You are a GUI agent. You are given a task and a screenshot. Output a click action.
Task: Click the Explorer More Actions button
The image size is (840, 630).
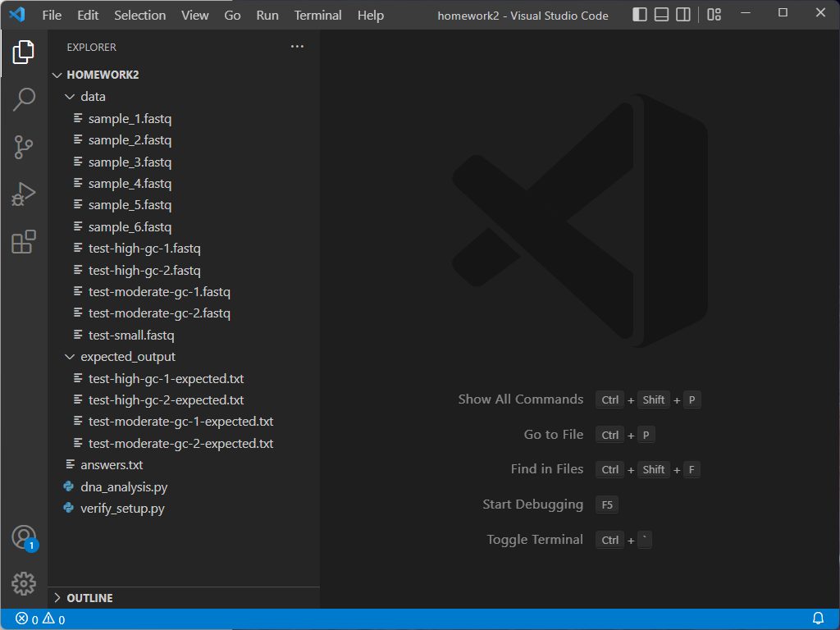(x=297, y=47)
